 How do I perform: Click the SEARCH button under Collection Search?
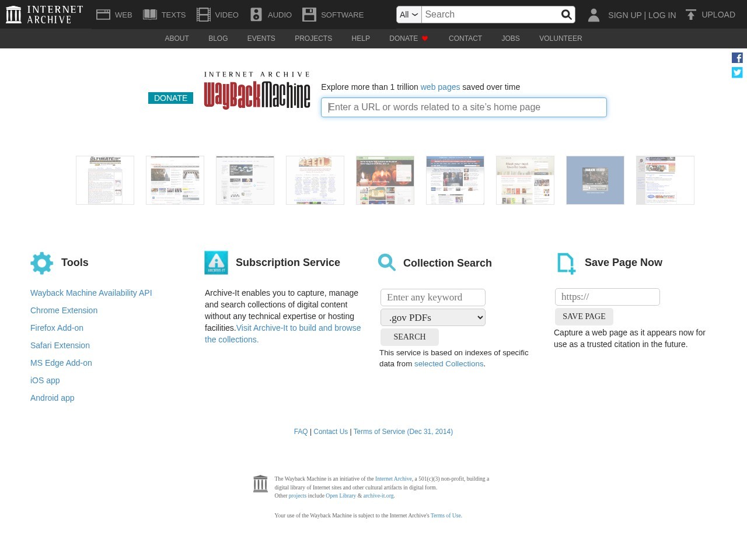[410, 337]
